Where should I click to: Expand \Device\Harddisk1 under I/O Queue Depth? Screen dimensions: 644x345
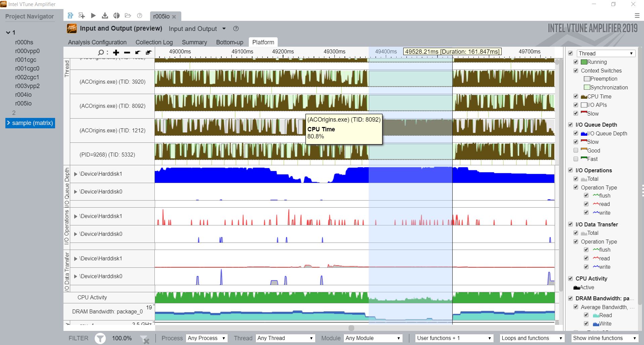click(76, 174)
